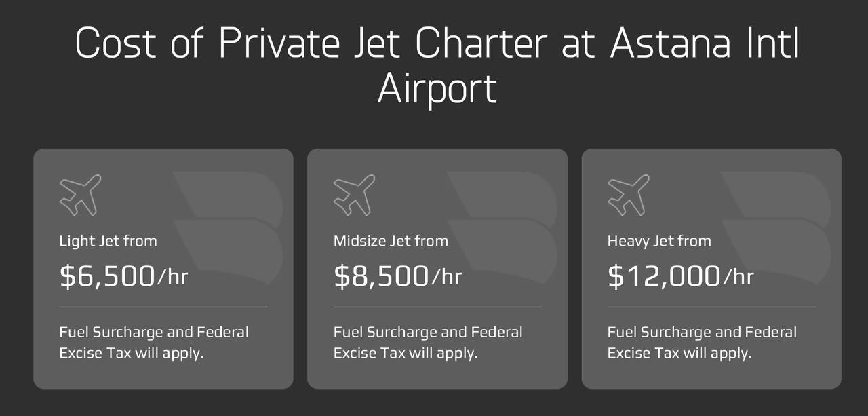Click the fuel surcharge note under Midsize Jet

pyautogui.click(x=428, y=343)
